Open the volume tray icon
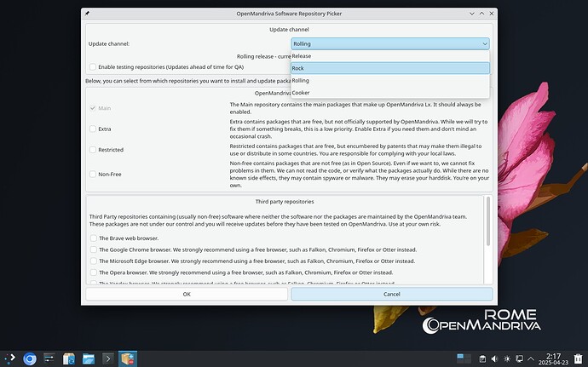Viewport: 588px width, 367px height. [x=494, y=359]
